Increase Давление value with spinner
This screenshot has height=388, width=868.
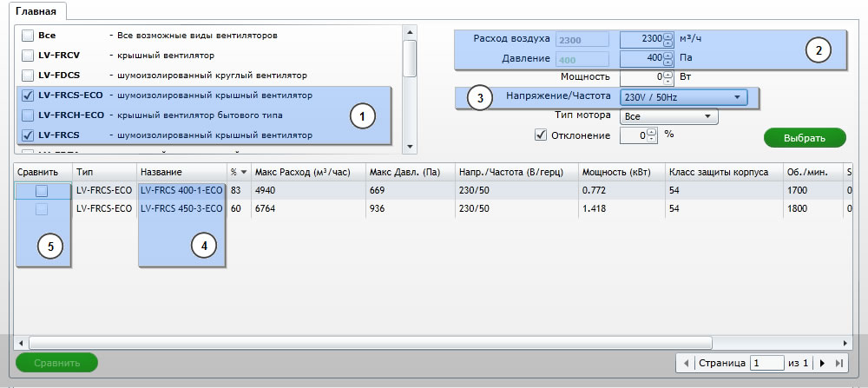[x=667, y=55]
